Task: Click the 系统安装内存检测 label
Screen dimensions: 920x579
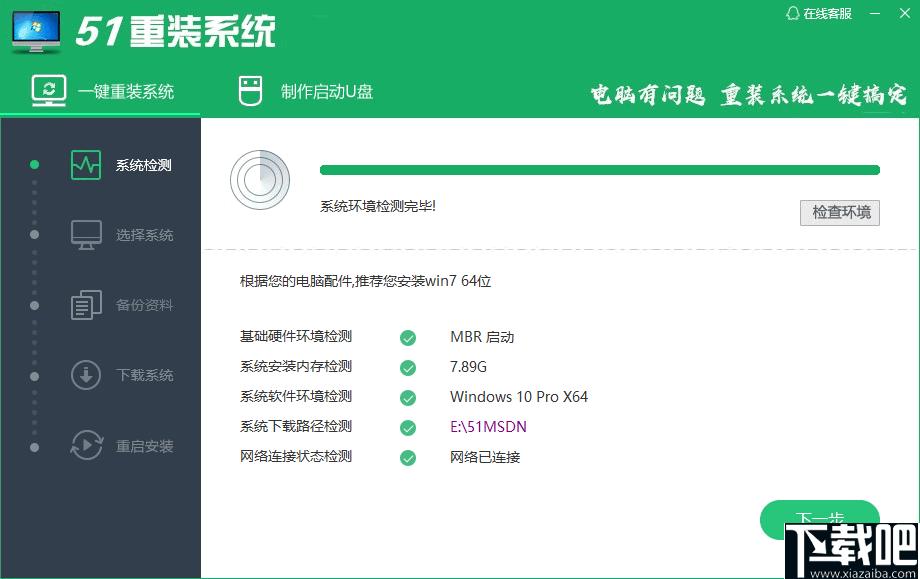Action: pos(296,366)
